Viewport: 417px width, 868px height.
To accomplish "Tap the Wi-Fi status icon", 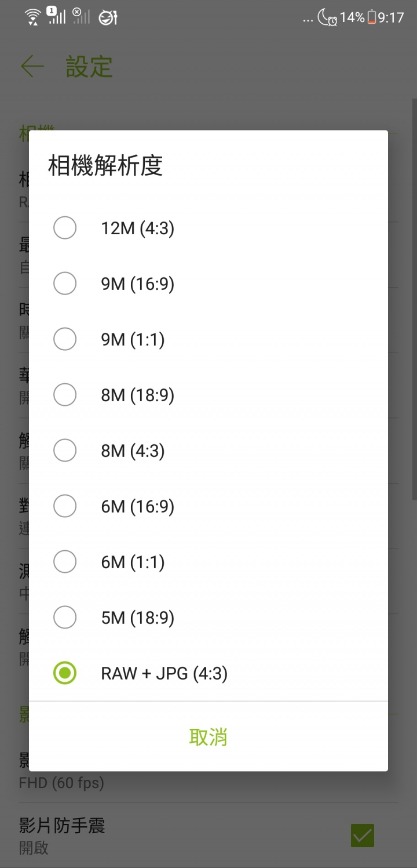I will pos(34,17).
